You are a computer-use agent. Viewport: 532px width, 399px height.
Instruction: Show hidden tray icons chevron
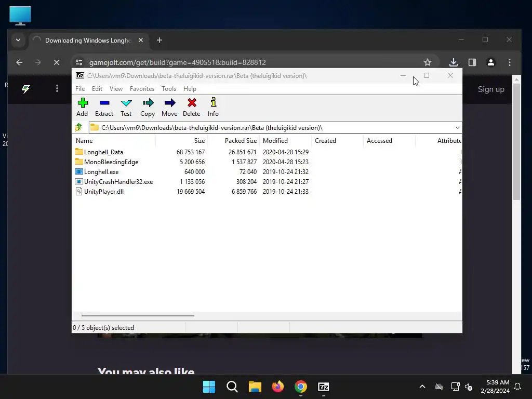(x=422, y=387)
